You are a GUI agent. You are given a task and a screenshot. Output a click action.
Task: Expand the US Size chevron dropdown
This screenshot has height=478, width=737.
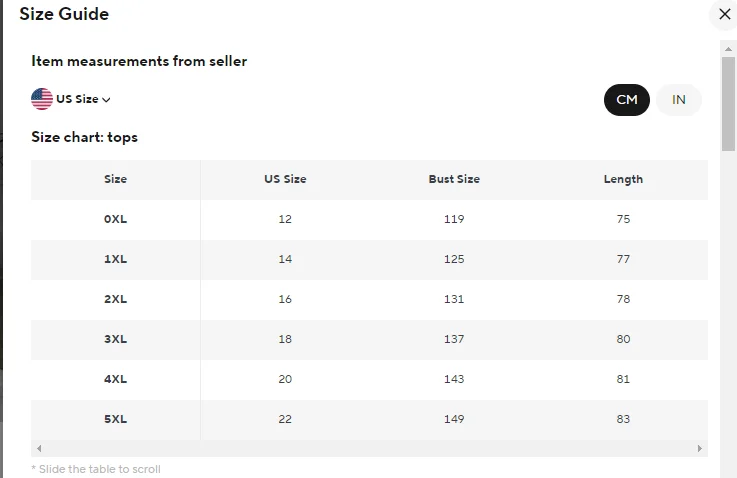tap(106, 100)
